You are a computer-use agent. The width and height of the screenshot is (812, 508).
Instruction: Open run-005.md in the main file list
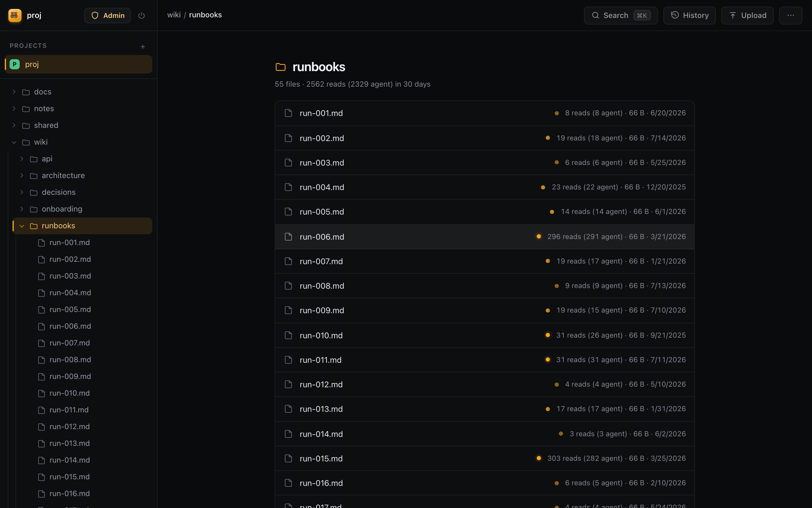click(x=485, y=212)
